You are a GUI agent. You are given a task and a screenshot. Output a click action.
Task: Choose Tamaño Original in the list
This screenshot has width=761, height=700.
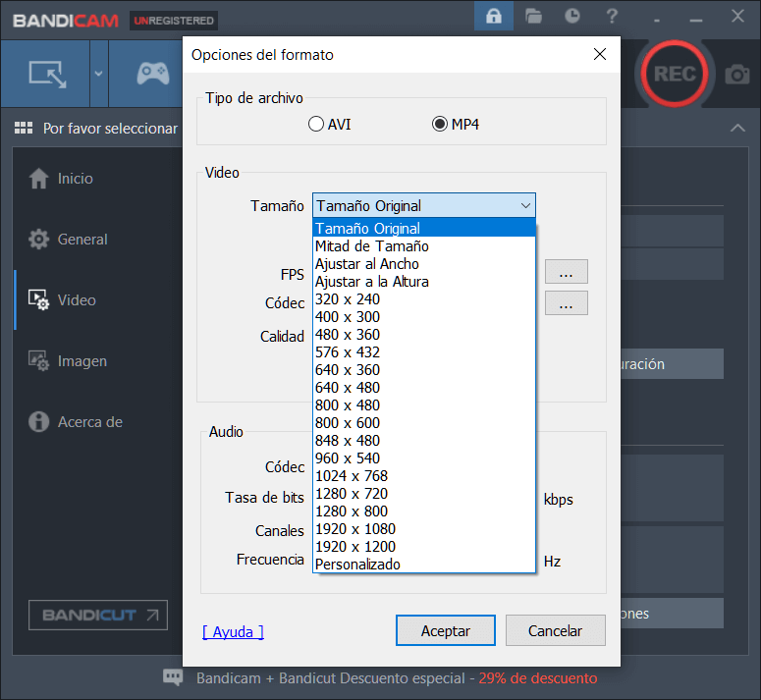click(x=424, y=228)
